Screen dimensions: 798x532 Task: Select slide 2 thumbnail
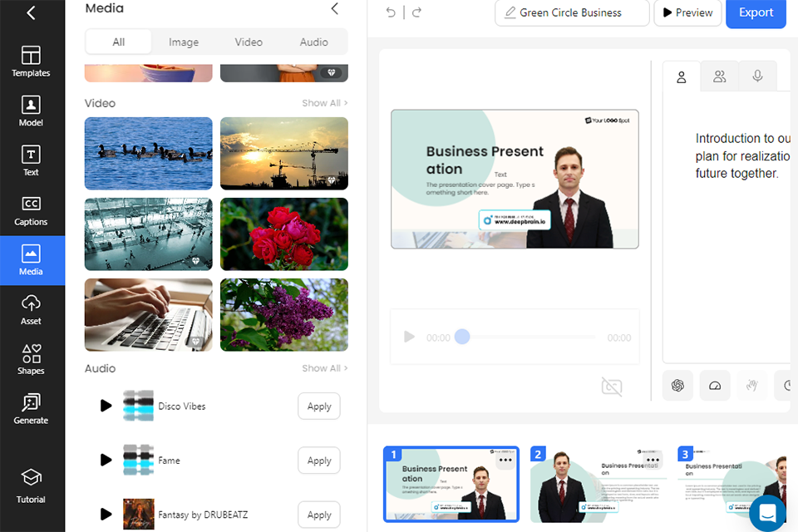pyautogui.click(x=598, y=484)
